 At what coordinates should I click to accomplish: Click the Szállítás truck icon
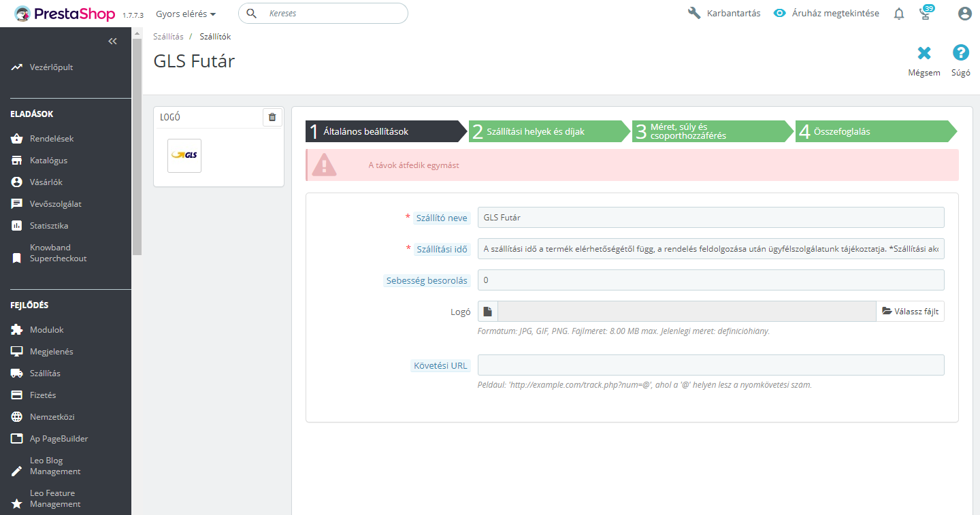coord(16,373)
